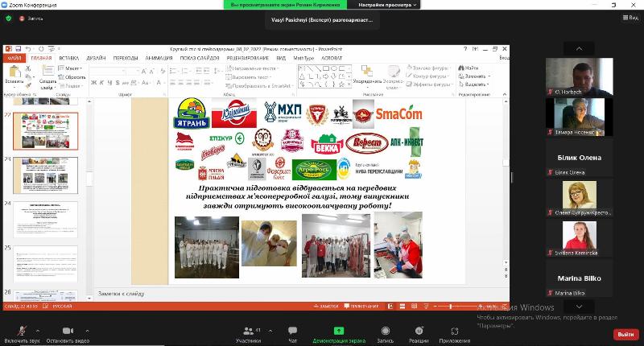Switch to ВСТАВКА insert tab

pyautogui.click(x=68, y=58)
